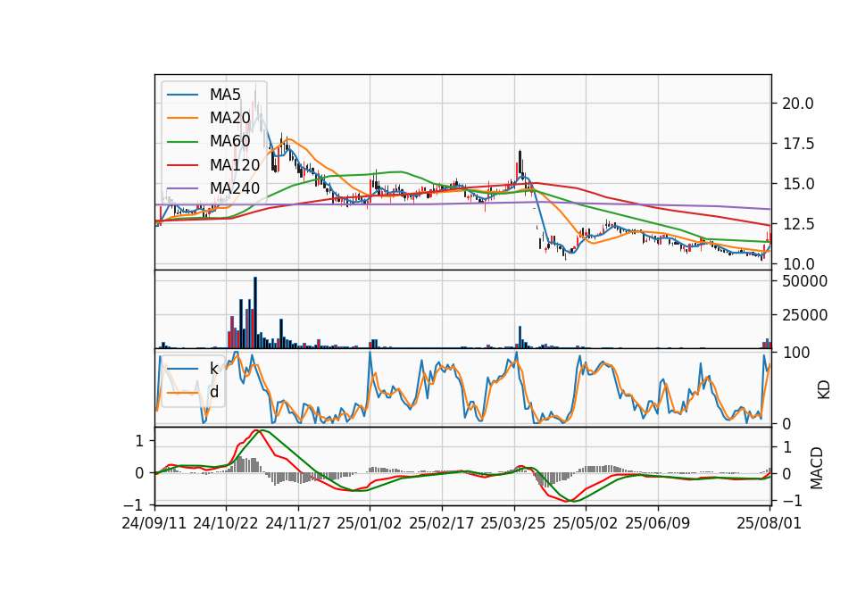The image size is (857, 616).
Task: Click the 17.5 price axis label
Action: pyautogui.click(x=798, y=144)
